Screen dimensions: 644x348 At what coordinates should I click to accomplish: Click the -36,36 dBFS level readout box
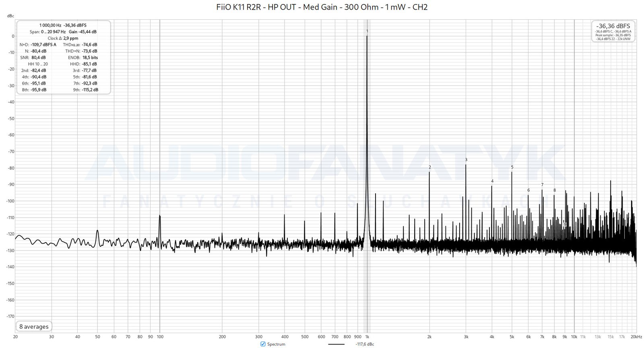click(x=613, y=31)
